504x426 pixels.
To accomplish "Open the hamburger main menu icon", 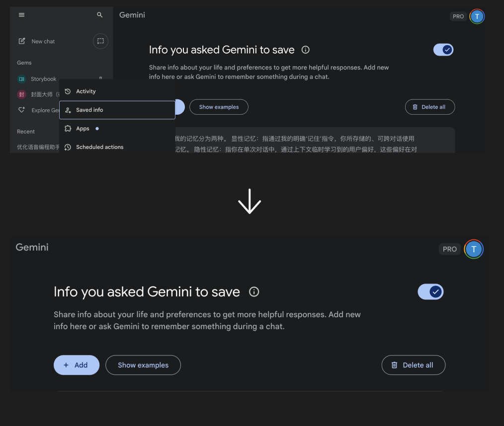I will pyautogui.click(x=21, y=15).
